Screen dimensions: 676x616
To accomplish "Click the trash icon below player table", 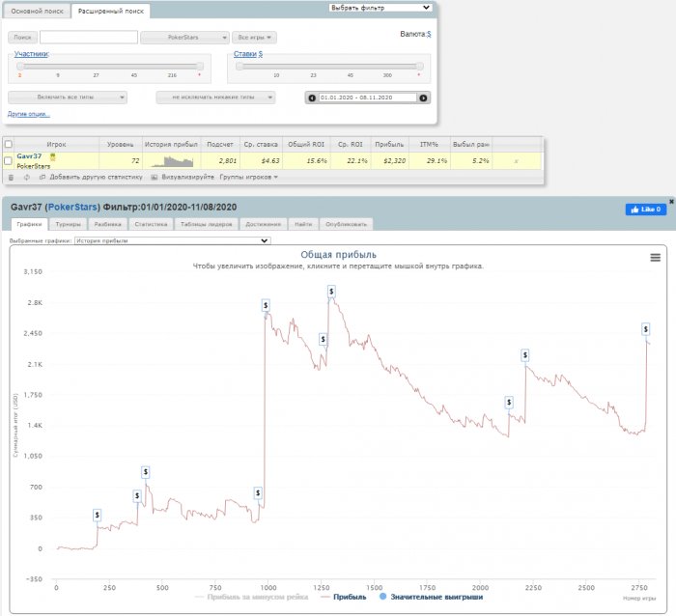I will (12, 178).
